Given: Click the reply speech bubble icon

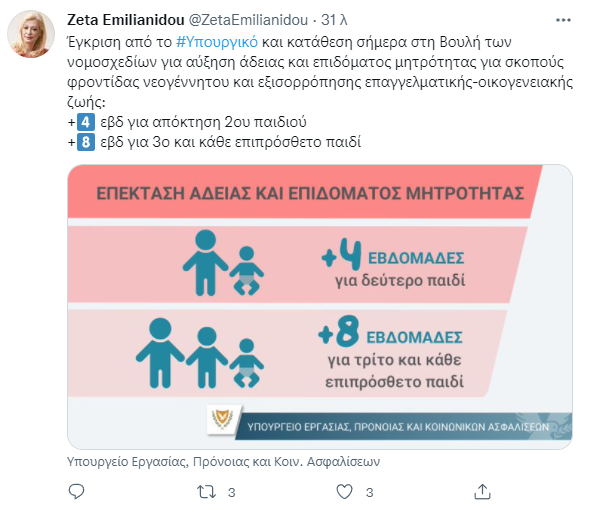Looking at the screenshot, I should point(76,491).
